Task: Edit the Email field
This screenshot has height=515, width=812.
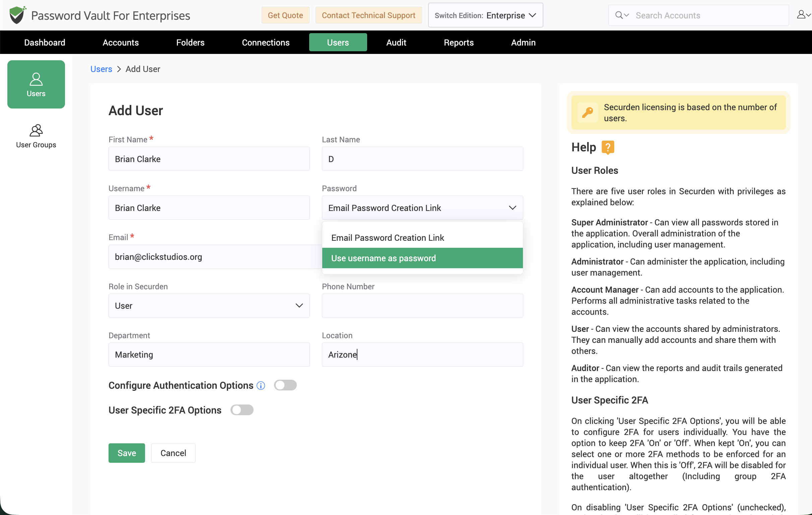Action: (215, 257)
